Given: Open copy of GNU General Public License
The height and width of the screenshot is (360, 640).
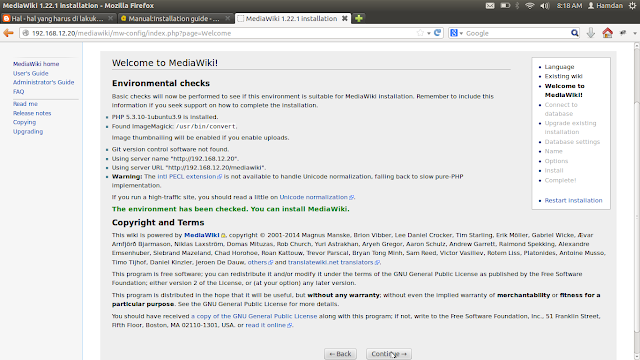Looking at the screenshot, I should point(254,316).
